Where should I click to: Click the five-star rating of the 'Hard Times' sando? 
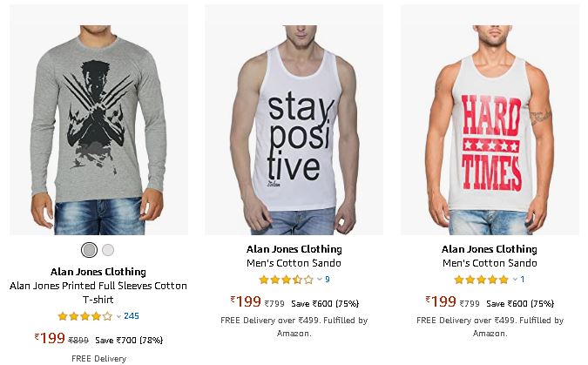tap(482, 280)
